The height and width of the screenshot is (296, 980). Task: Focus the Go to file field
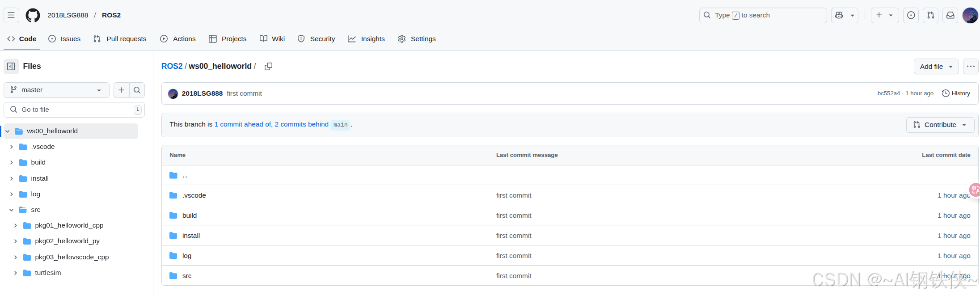coord(74,110)
